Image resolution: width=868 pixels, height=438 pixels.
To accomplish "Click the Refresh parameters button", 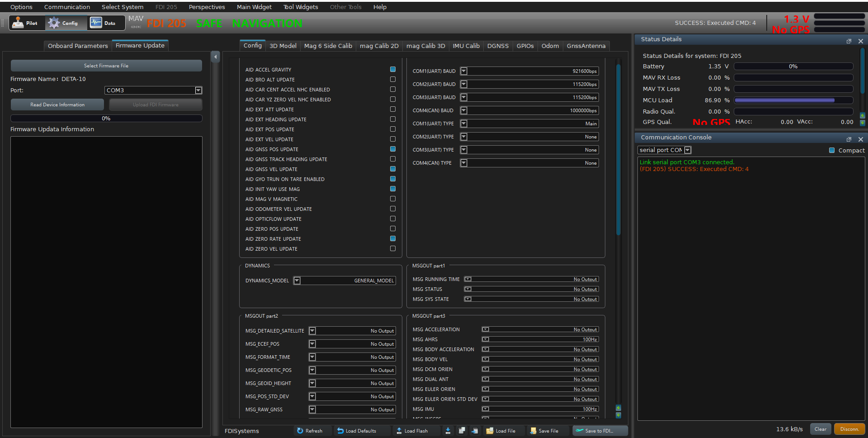I will point(310,431).
